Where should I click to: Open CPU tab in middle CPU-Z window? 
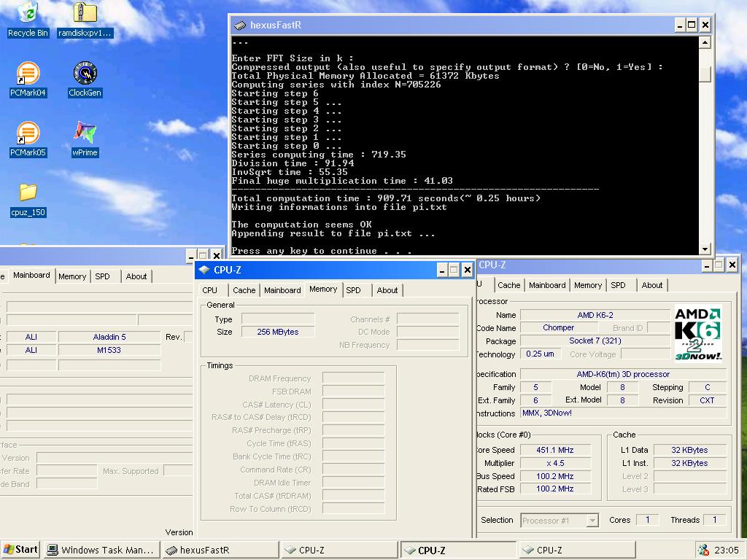click(x=209, y=290)
